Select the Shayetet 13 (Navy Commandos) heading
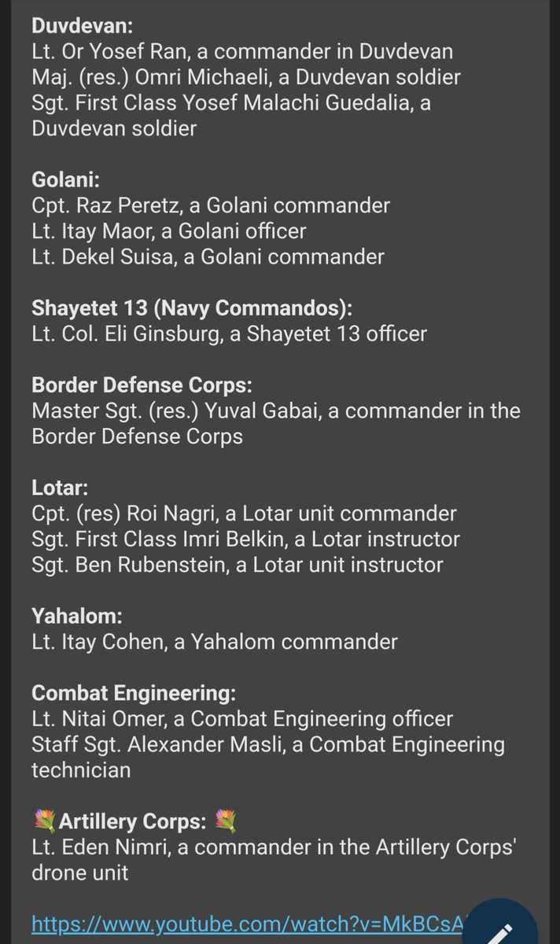 192,308
